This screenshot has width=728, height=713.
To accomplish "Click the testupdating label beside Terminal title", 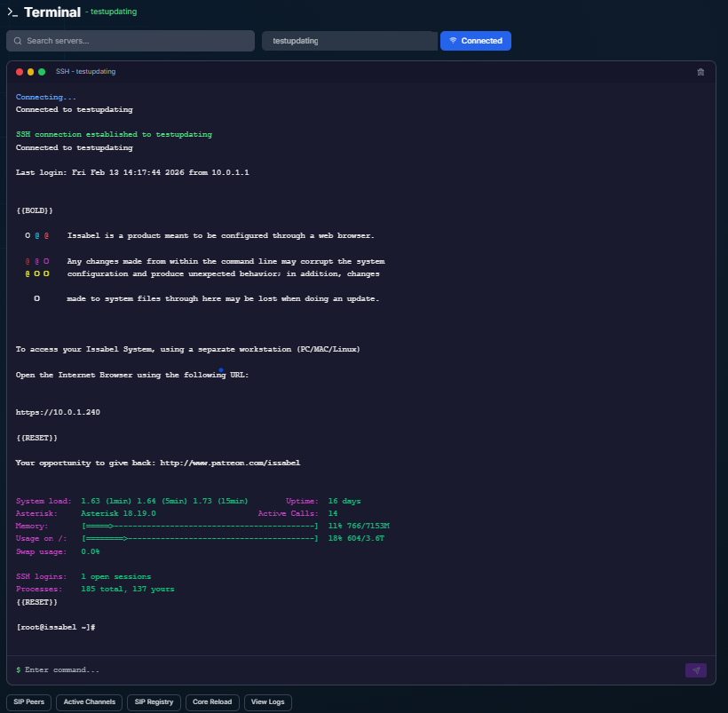I will 113,12.
